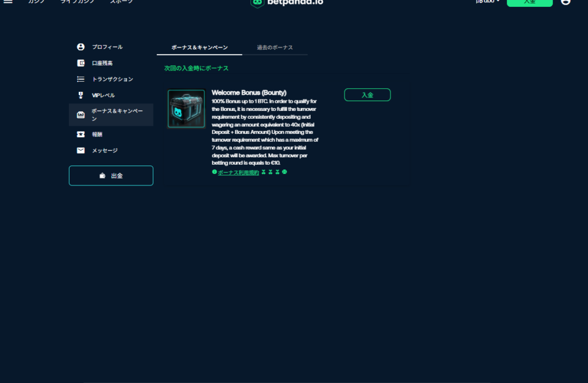Click the gift icon beside ボーナス＆キャンペーン
This screenshot has width=588, height=383.
[x=80, y=115]
